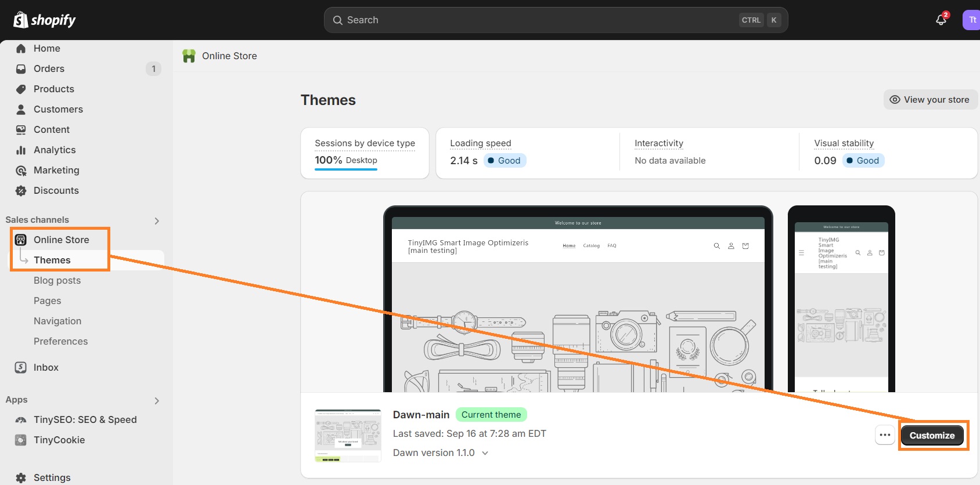Image resolution: width=980 pixels, height=485 pixels.
Task: Click the Customers person icon
Action: coord(21,109)
